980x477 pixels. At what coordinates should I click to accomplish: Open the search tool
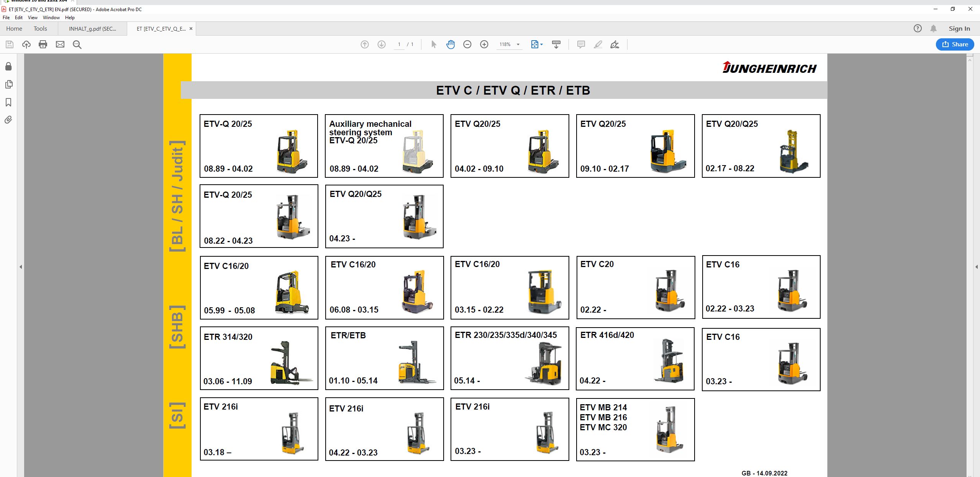tap(77, 44)
